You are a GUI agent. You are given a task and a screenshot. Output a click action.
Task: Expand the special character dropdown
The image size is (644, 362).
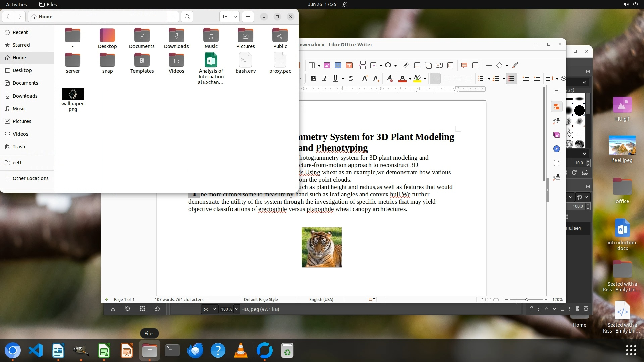pyautogui.click(x=395, y=66)
